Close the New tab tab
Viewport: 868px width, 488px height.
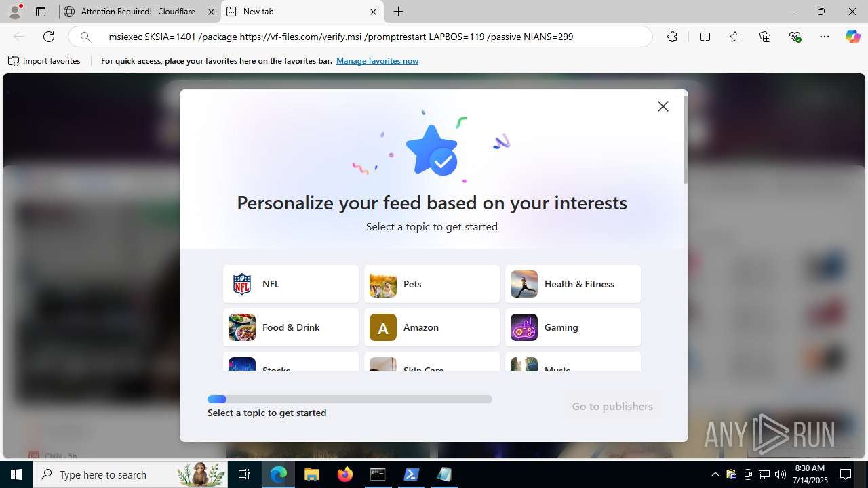(x=373, y=12)
